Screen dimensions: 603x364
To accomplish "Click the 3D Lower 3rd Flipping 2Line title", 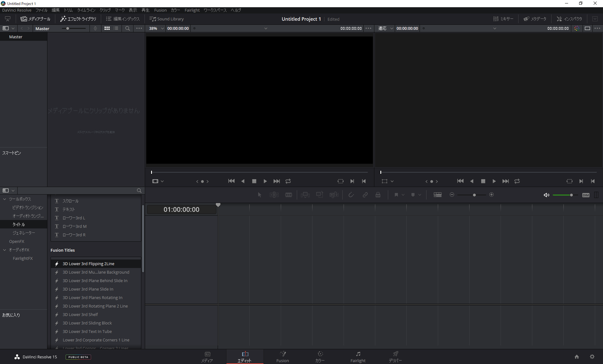I will [88, 264].
